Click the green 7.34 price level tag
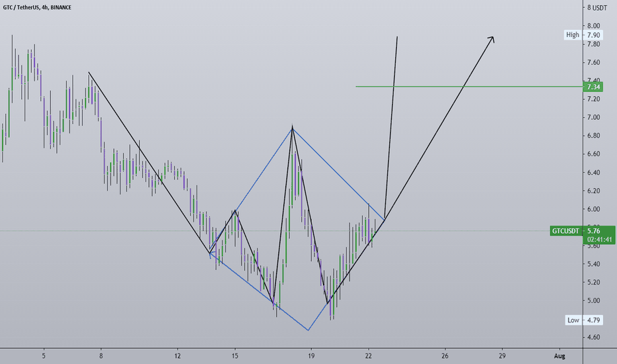 (x=593, y=87)
